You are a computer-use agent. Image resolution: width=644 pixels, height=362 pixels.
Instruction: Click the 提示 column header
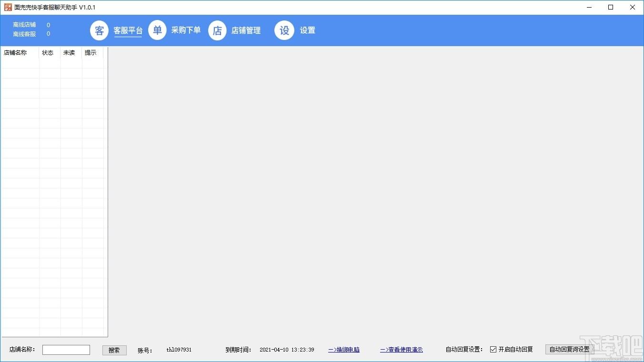pos(92,53)
